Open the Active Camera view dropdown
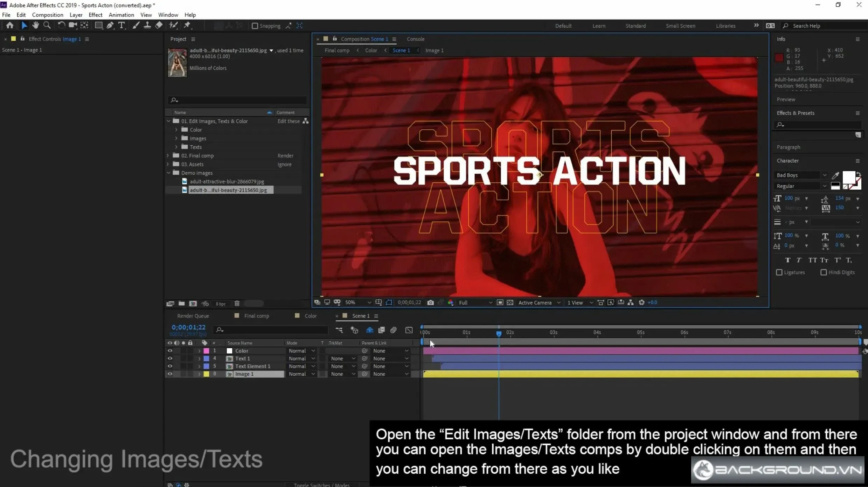Screen dimensions: 868x487 (539, 302)
